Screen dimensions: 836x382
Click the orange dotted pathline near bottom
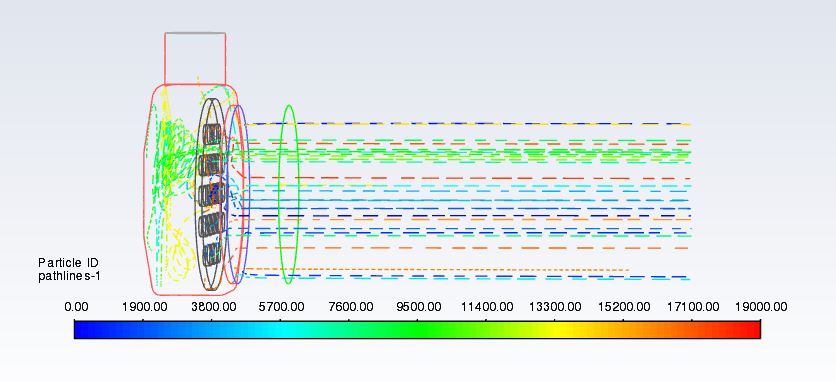(437, 269)
